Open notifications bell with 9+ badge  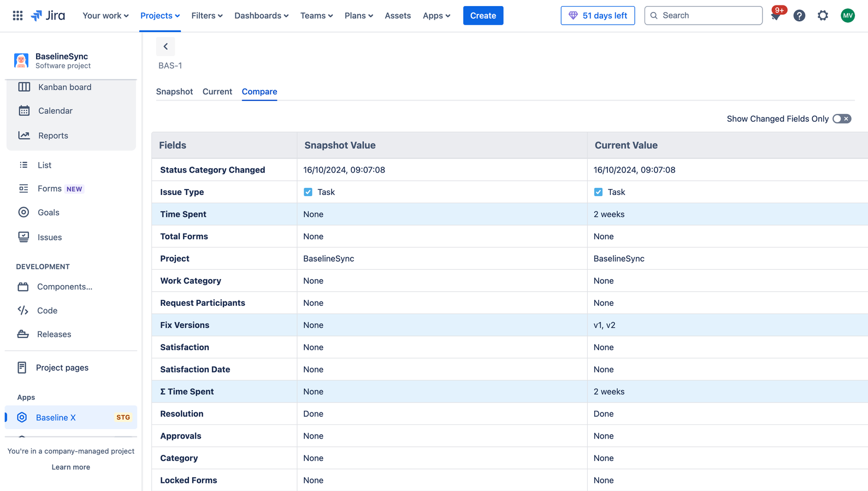click(x=776, y=15)
